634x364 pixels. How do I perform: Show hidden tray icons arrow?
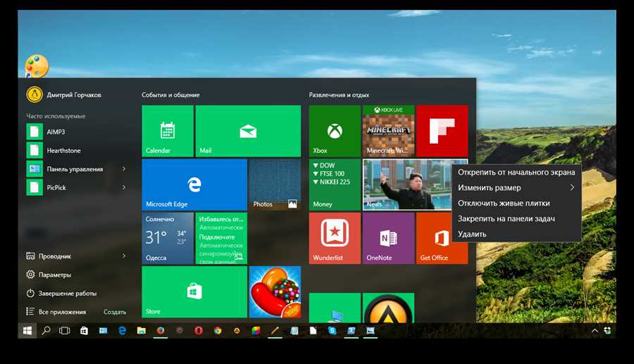coord(595,330)
